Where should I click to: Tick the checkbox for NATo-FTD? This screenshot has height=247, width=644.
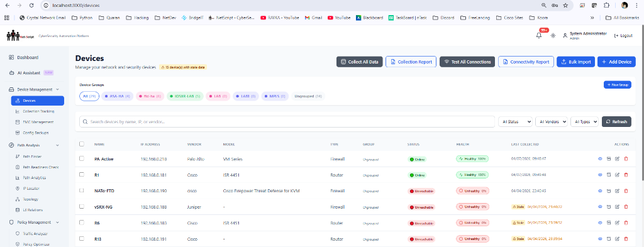click(x=81, y=190)
